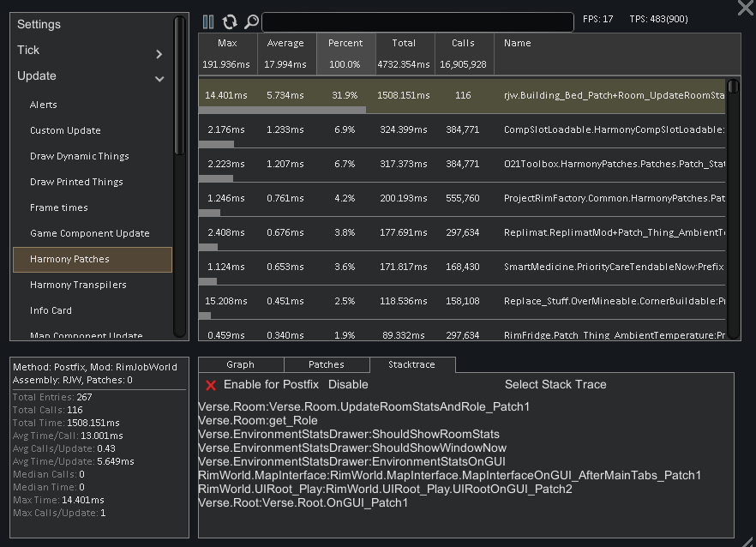
Task: Switch to the Stacktrace tab
Action: click(412, 365)
